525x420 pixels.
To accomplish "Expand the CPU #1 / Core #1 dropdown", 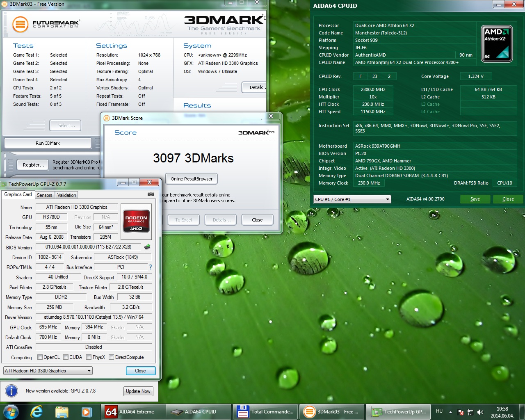I will click(352, 199).
